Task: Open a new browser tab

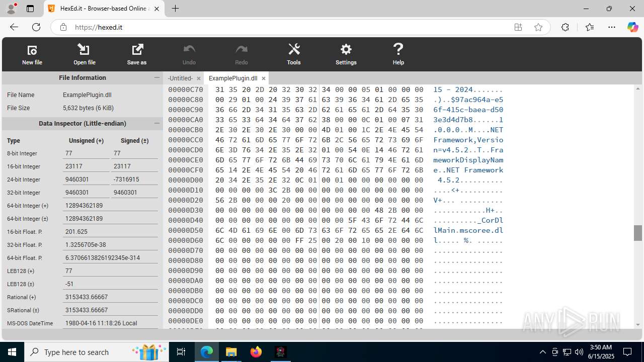Action: pyautogui.click(x=175, y=9)
